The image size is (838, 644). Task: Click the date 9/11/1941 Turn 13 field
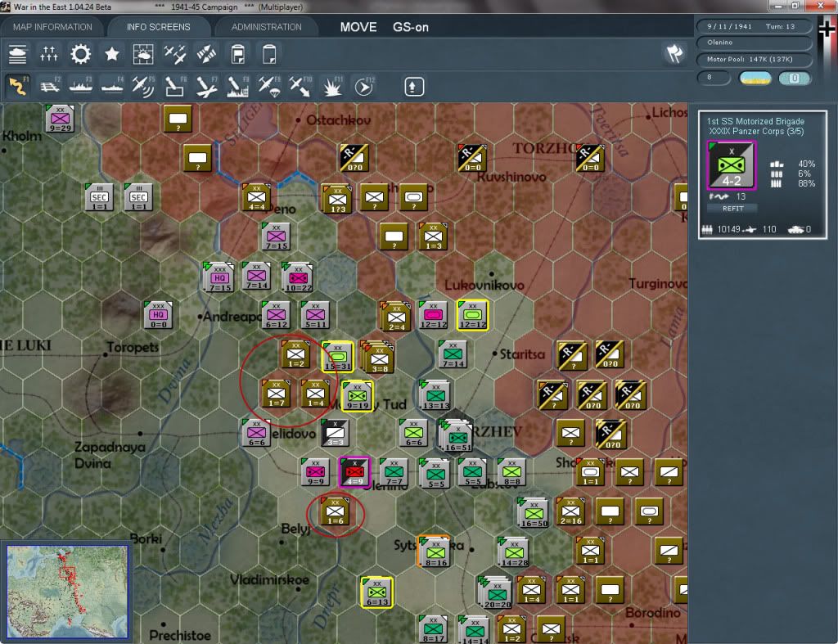click(x=754, y=26)
